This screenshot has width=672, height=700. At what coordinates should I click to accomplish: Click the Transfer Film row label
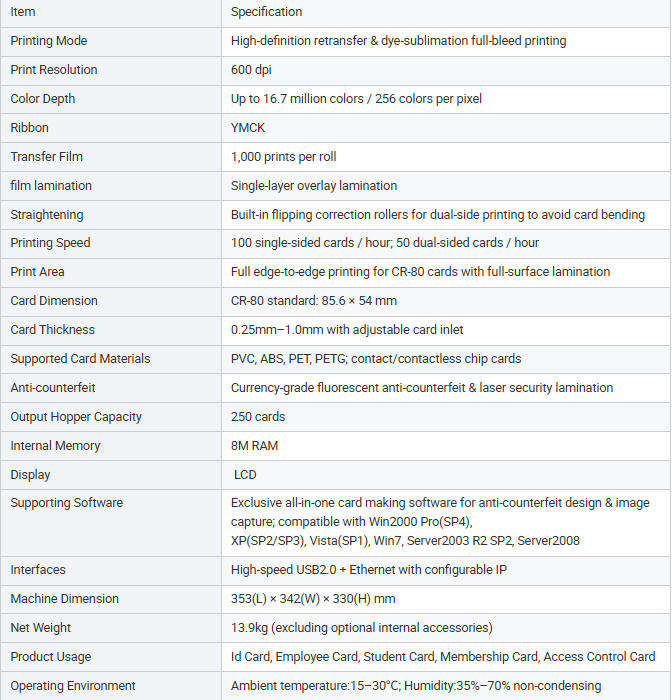pos(46,157)
